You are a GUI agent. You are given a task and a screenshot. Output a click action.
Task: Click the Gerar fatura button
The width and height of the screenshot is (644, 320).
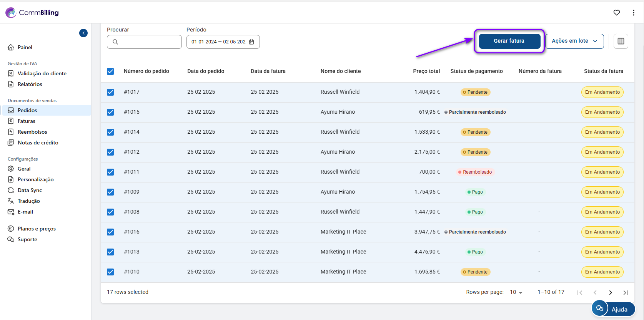[509, 41]
